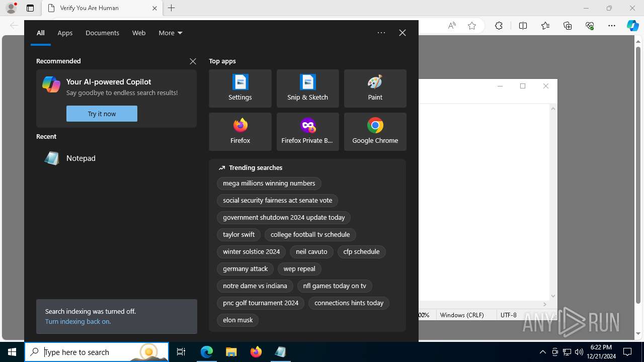
Task: Open volume control in tray
Action: tap(579, 352)
